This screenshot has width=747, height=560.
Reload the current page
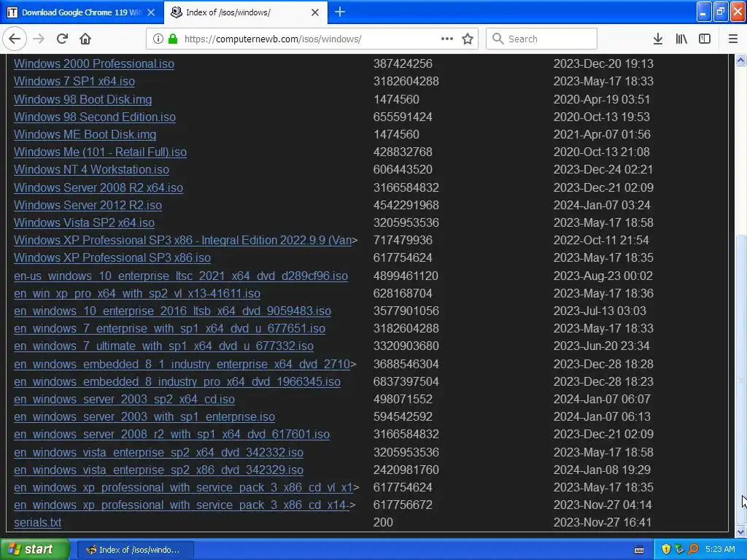coord(63,39)
